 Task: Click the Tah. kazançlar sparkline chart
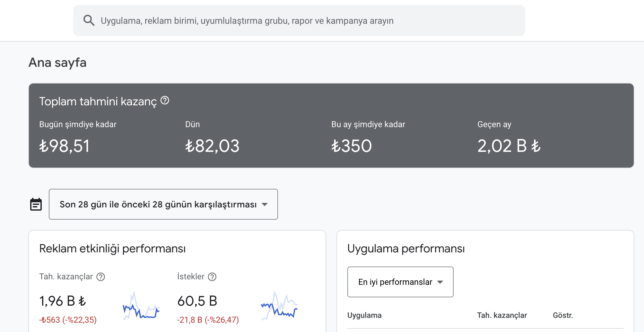[x=141, y=306]
